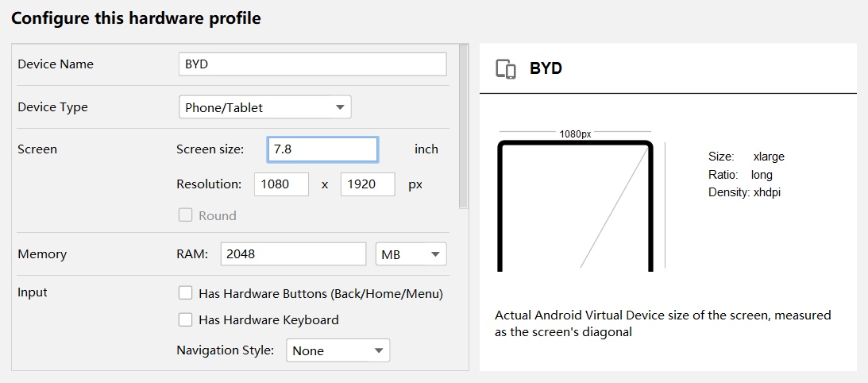Click the Memory section label
Image resolution: width=868 pixels, height=383 pixels.
click(42, 254)
